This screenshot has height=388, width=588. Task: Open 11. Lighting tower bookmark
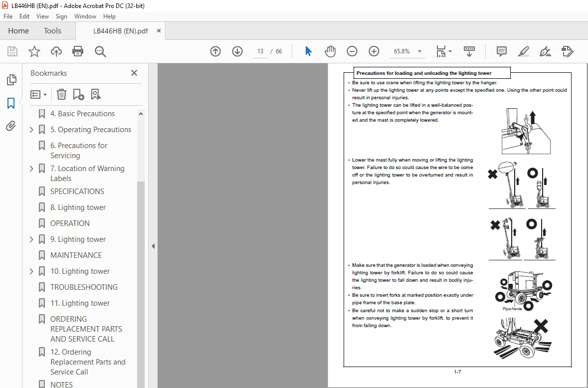coord(80,303)
